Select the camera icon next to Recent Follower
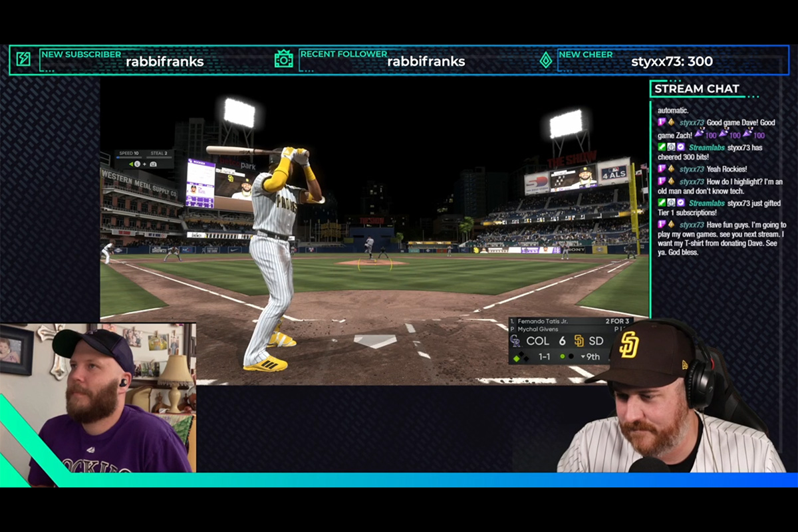 click(283, 60)
